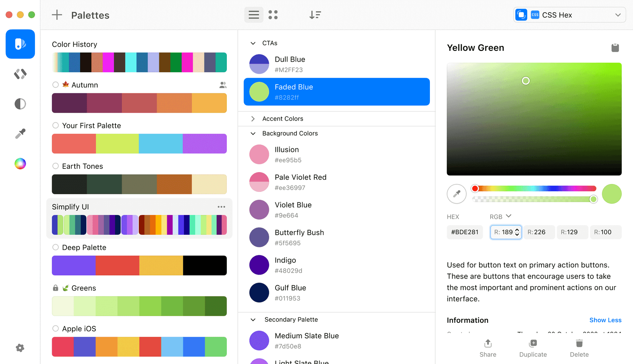The height and width of the screenshot is (364, 633).
Task: Switch to grid view layout
Action: [x=273, y=15]
